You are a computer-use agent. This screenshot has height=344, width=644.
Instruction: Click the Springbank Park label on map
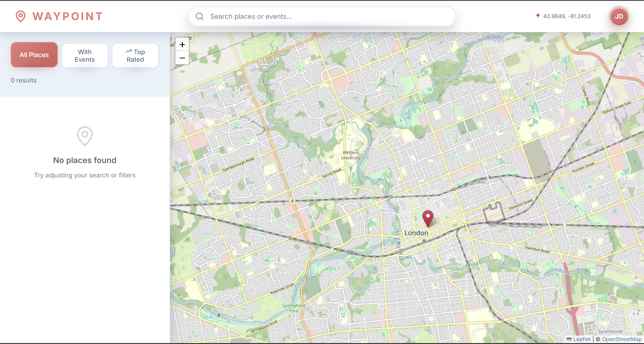point(293,308)
